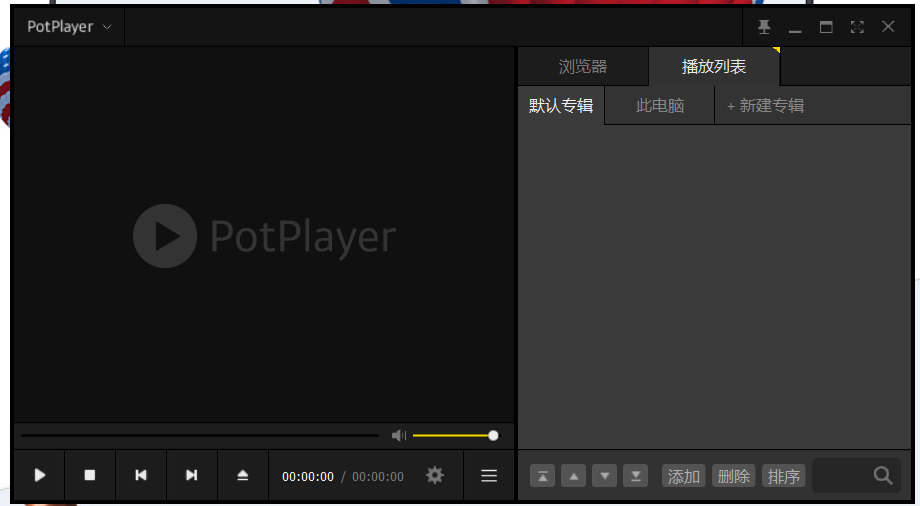Switch to the 播放列表 tab
Screen dimensions: 920x506
[714, 66]
